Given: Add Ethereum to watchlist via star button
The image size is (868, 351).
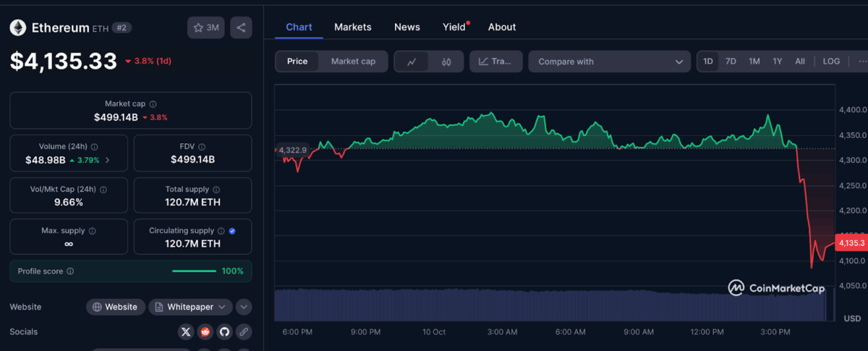Looking at the screenshot, I should (x=206, y=28).
